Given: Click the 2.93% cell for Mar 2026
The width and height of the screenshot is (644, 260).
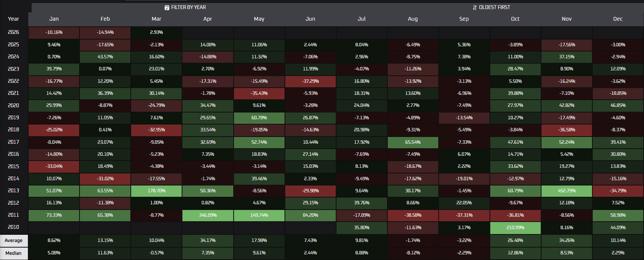Looking at the screenshot, I should [x=156, y=33].
